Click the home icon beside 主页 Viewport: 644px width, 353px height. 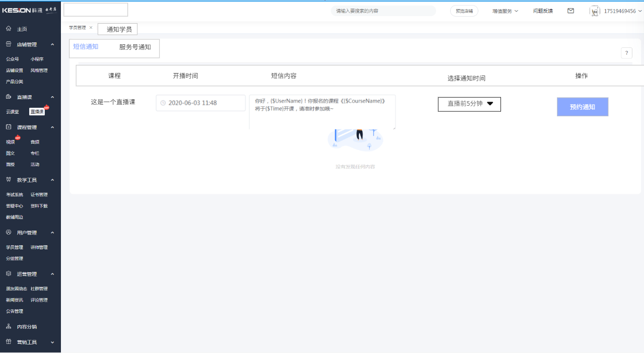pos(9,29)
